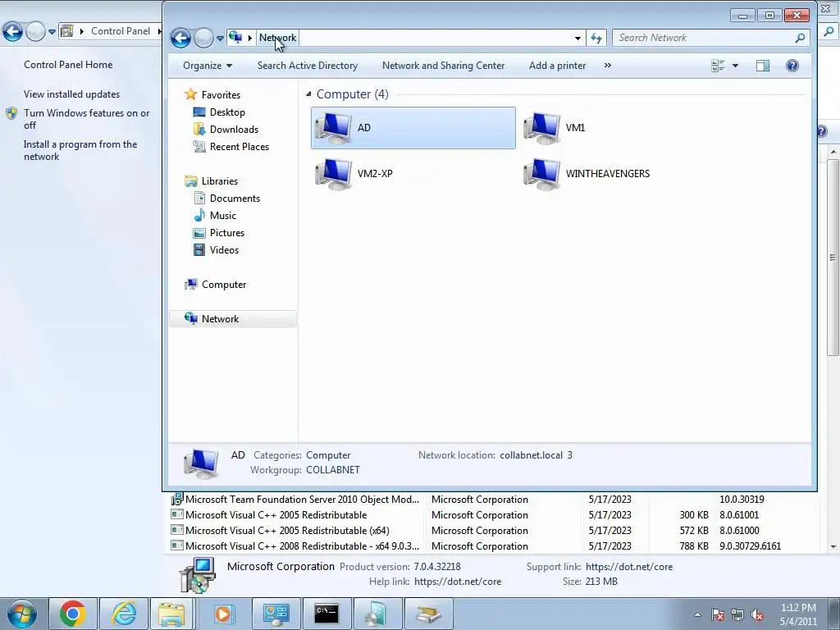Viewport: 840px width, 630px height.
Task: Launch Google Chrome from taskbar
Action: click(73, 614)
